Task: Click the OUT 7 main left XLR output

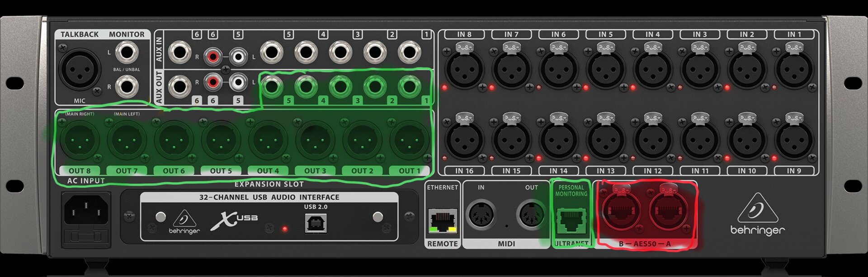Action: point(127,140)
